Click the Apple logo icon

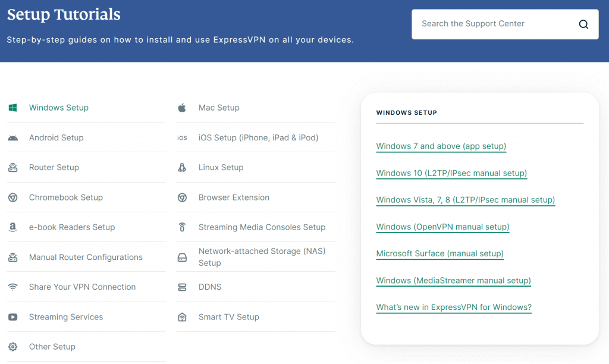coord(182,108)
